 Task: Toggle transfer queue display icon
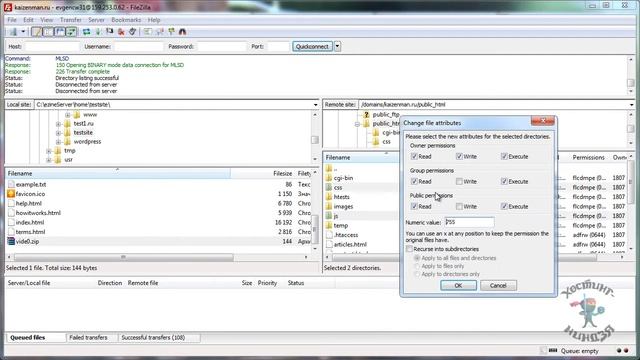tap(71, 32)
